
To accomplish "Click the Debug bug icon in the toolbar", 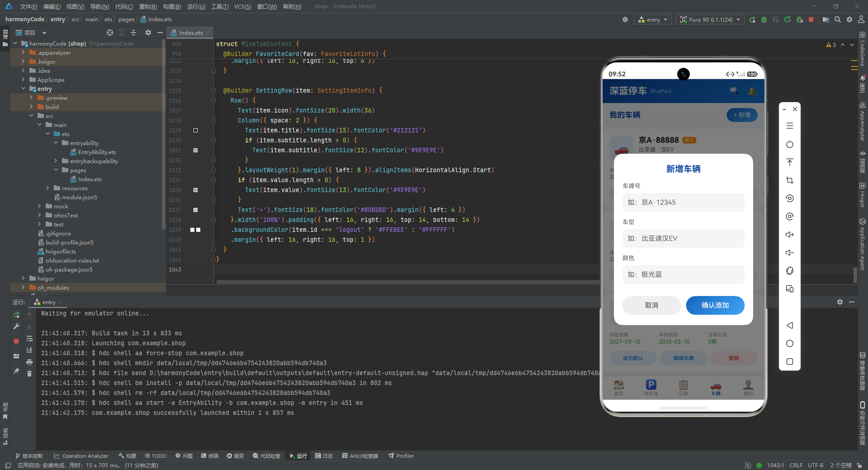I will point(764,19).
